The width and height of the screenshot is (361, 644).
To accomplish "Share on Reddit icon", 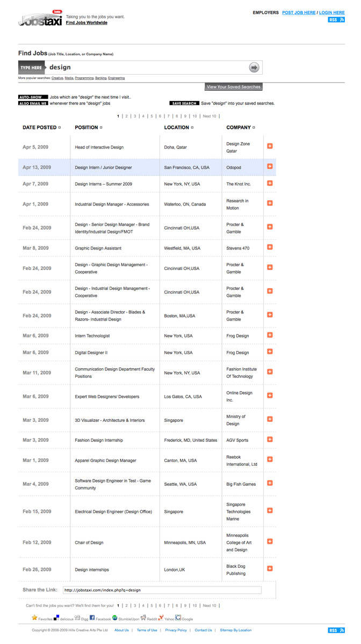I will [x=143, y=618].
